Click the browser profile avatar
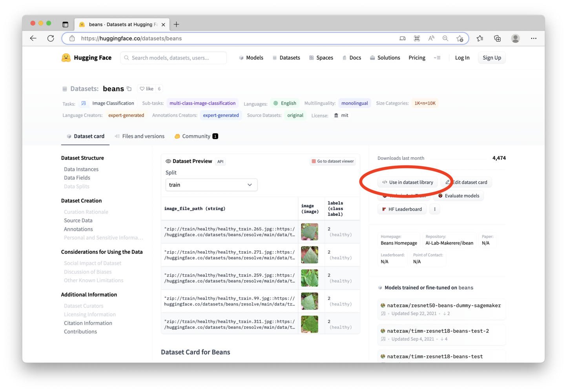 click(516, 38)
